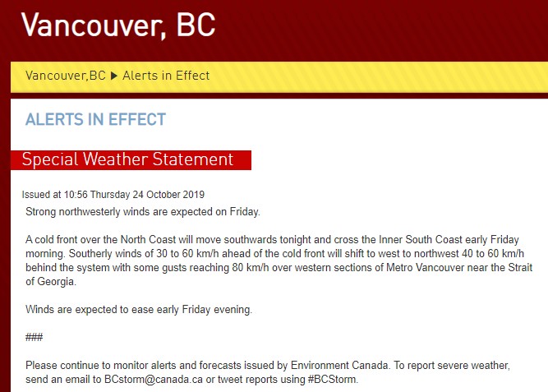The image size is (548, 392).
Task: Click the issued date and time line
Action: pyautogui.click(x=113, y=195)
